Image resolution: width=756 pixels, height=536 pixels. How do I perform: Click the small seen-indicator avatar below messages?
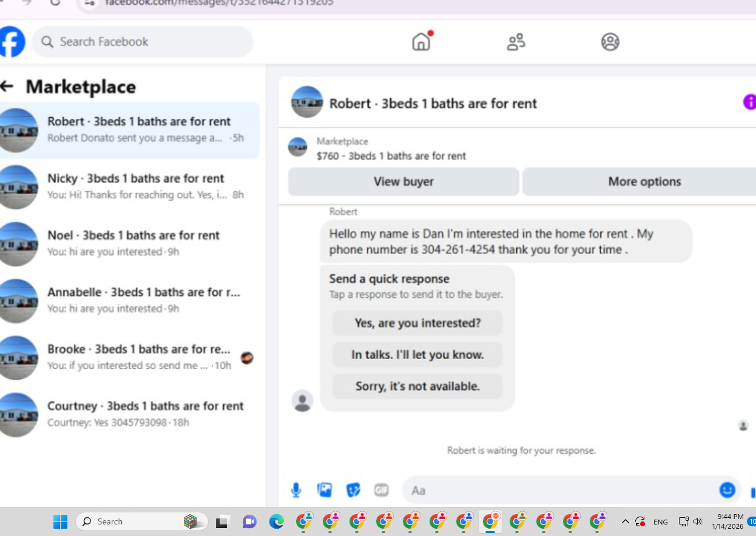[743, 426]
